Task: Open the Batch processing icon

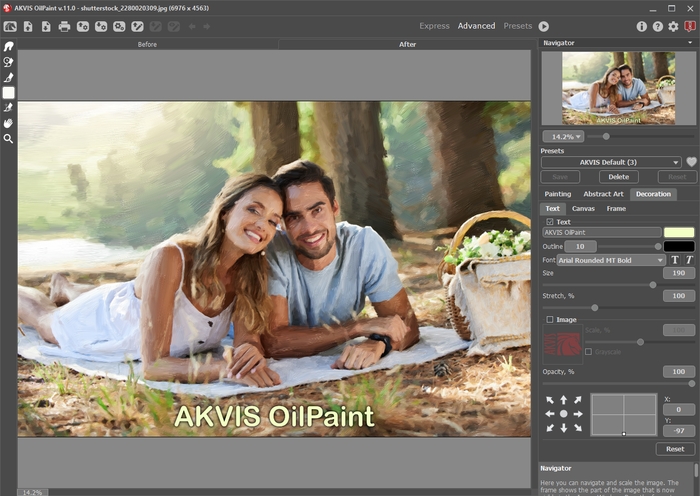Action: (119, 26)
